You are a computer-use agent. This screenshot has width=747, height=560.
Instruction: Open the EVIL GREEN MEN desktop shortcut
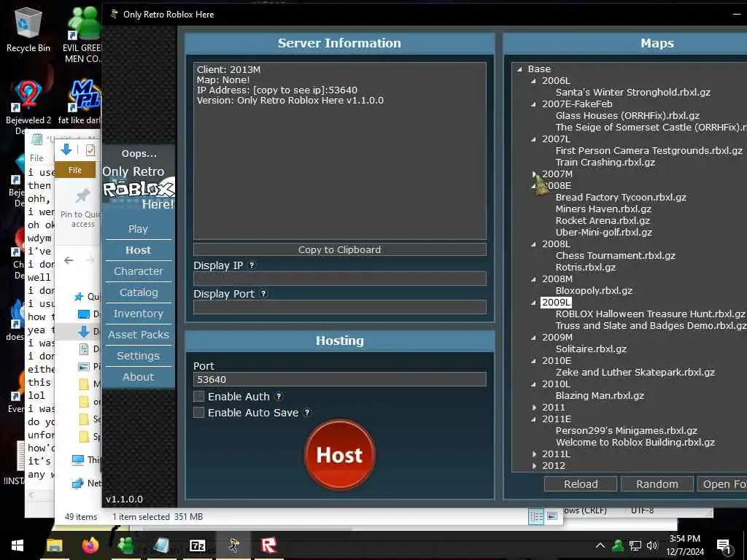point(83,35)
